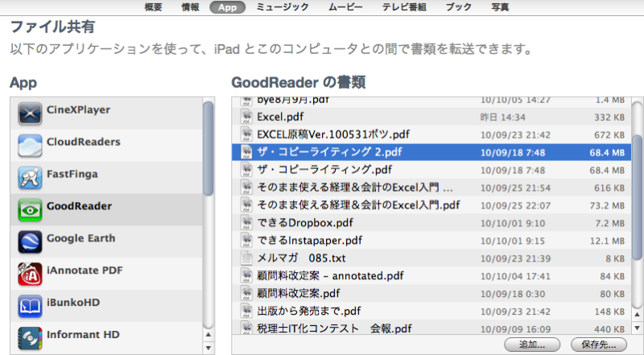Viewport: 644px width, 355px height.
Task: Select the App tab
Action: [x=228, y=7]
